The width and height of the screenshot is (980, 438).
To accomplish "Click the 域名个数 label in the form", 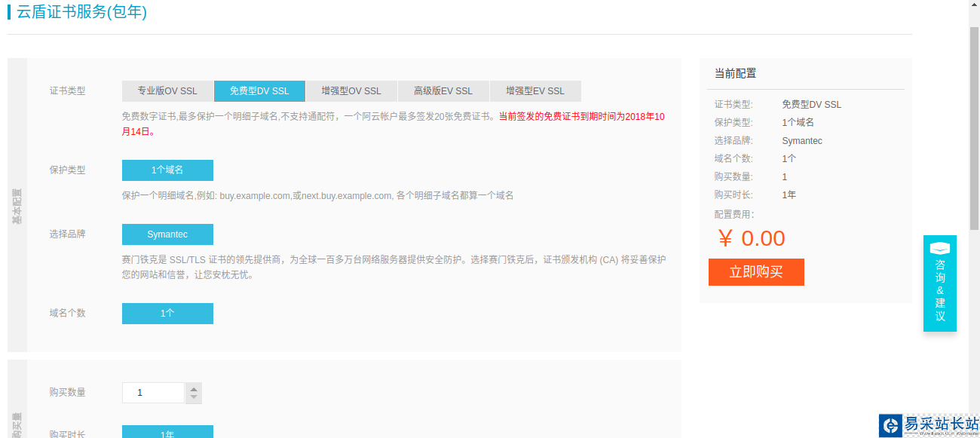I will 68,314.
